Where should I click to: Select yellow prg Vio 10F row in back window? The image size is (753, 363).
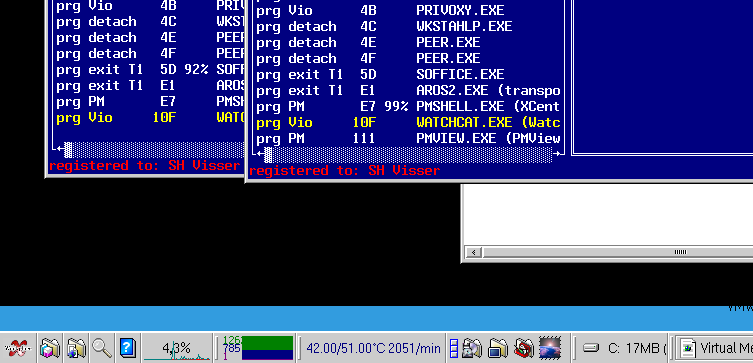coord(150,118)
